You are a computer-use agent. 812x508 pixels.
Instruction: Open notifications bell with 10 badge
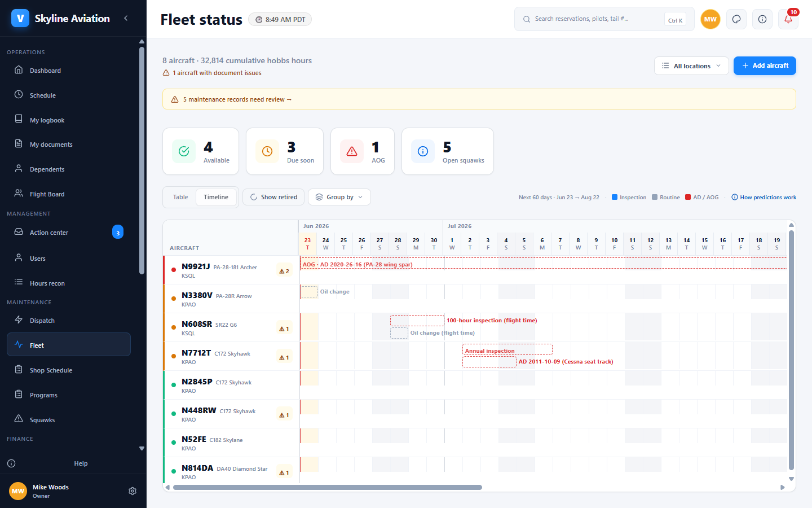[x=788, y=19]
